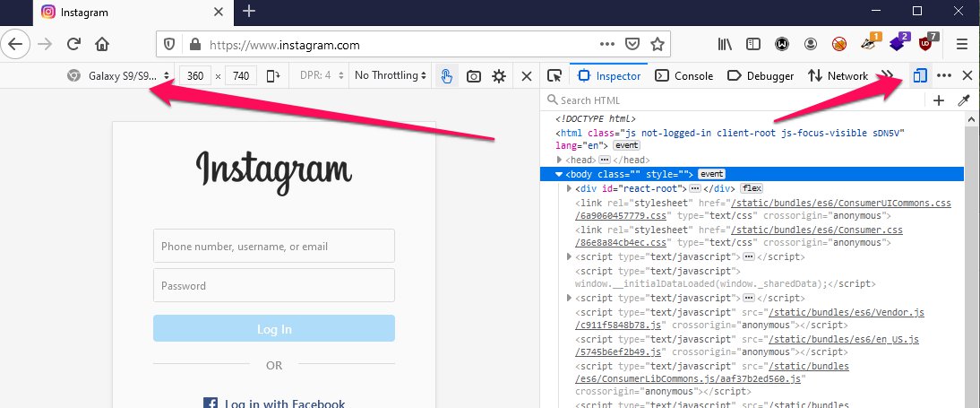Take a screenshot of the viewport
980x408 pixels.
click(x=474, y=76)
